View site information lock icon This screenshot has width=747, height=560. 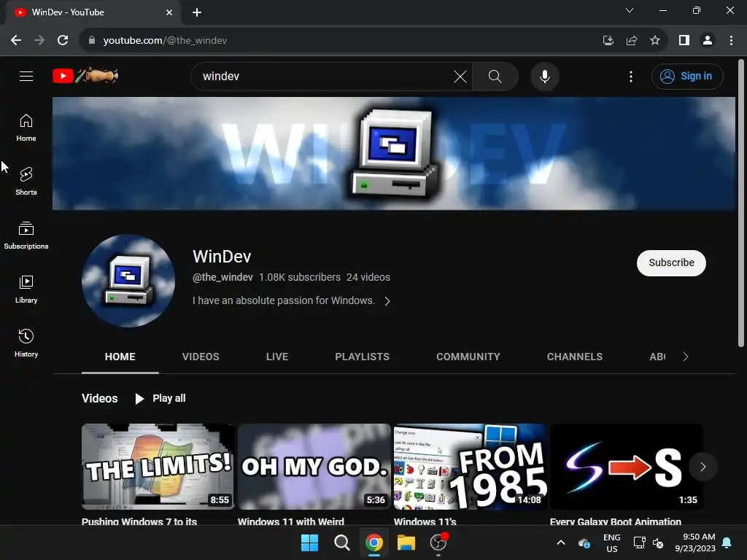click(92, 41)
